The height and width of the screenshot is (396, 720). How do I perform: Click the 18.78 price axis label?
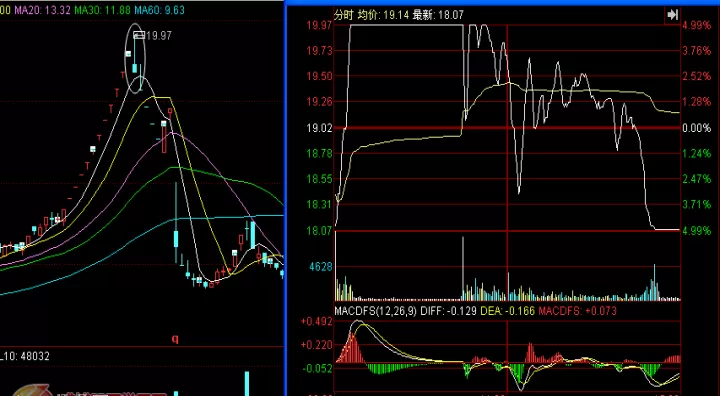click(319, 153)
